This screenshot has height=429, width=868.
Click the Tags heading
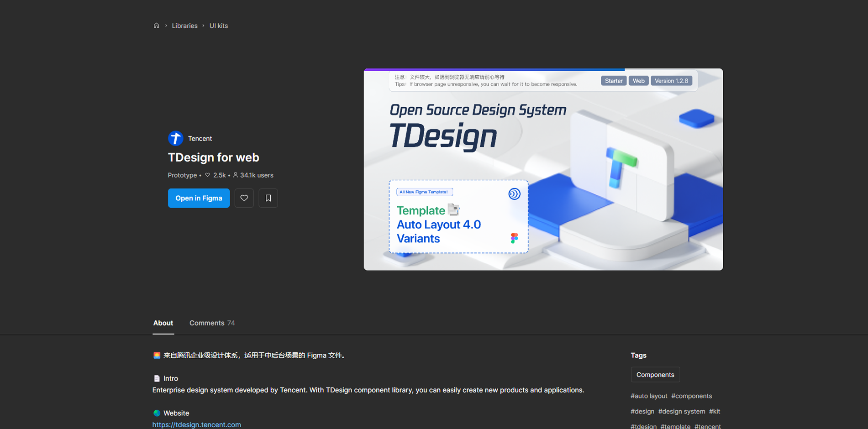638,355
